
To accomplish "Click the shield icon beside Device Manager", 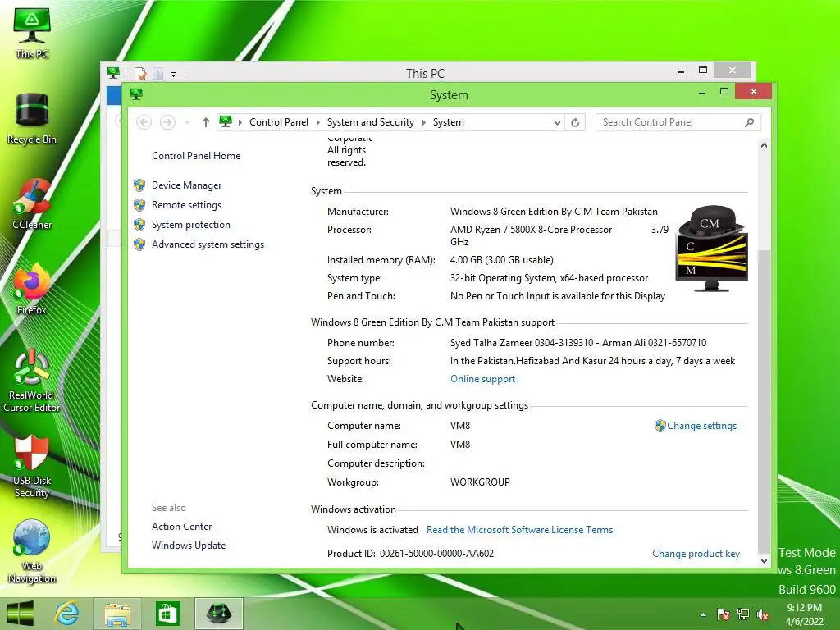I will [139, 185].
